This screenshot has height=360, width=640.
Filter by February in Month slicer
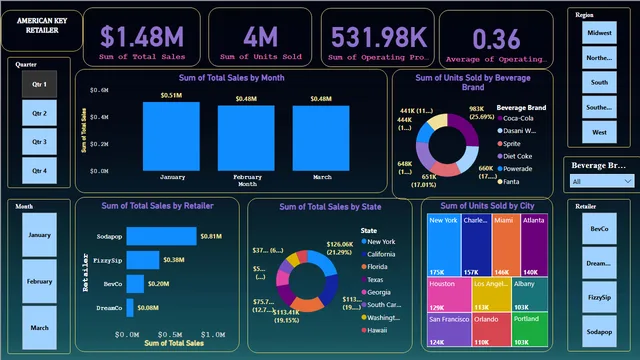(x=39, y=281)
